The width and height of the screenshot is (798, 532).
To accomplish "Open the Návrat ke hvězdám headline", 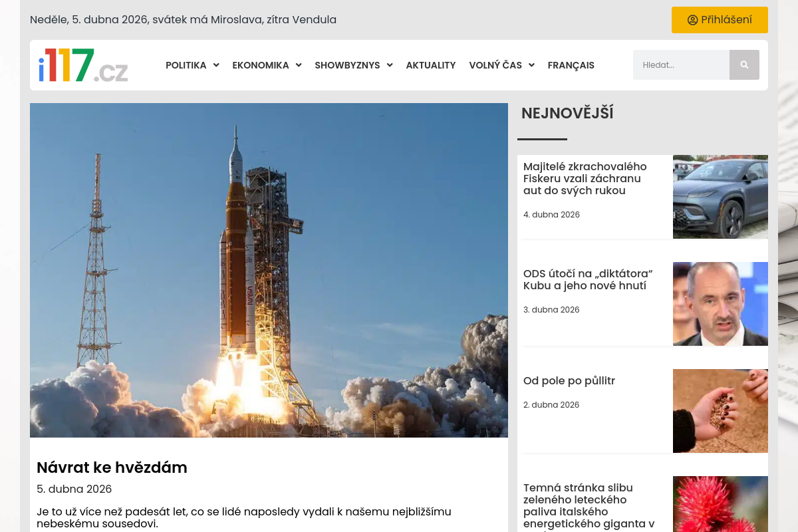I will pyautogui.click(x=112, y=467).
